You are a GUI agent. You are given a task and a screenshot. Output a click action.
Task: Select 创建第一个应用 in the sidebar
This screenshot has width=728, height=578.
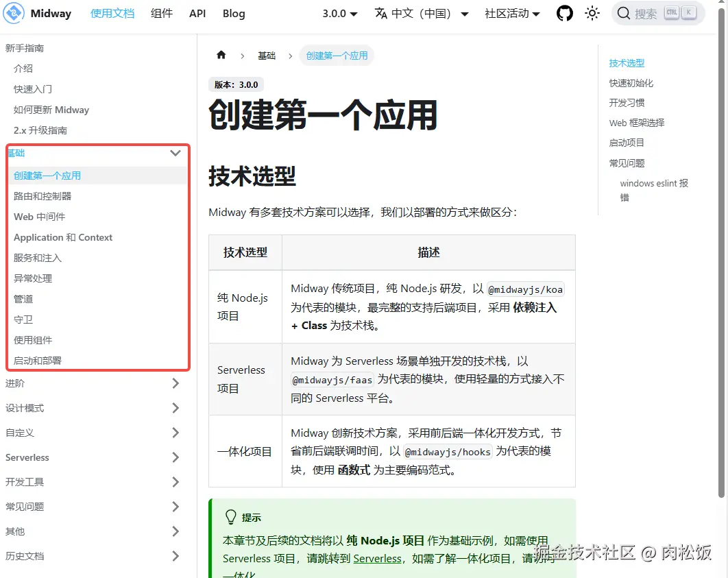pyautogui.click(x=47, y=176)
